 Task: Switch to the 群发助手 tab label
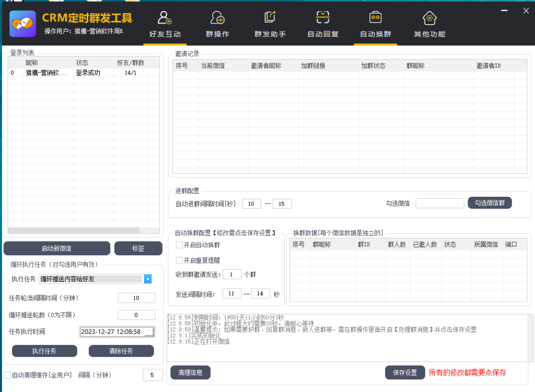pos(270,34)
